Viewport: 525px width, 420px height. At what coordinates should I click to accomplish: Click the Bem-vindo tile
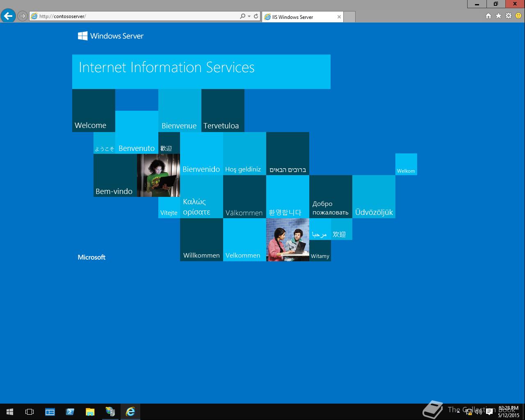115,175
